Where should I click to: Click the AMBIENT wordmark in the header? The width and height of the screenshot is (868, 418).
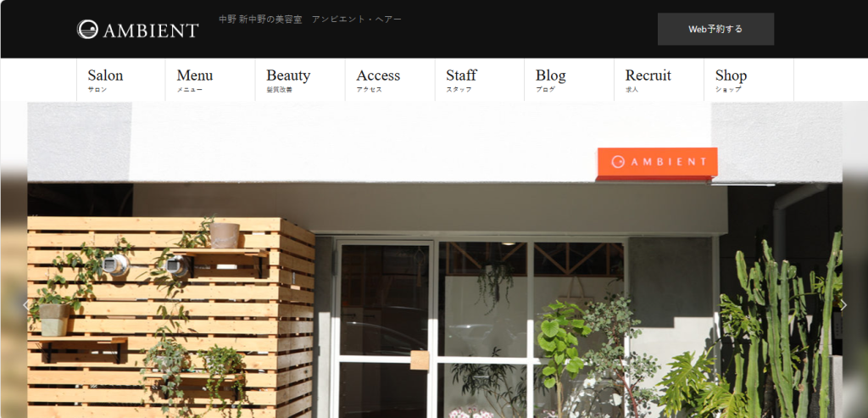(151, 31)
